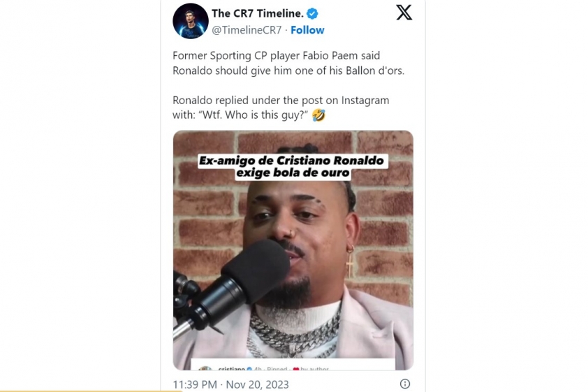This screenshot has height=392, width=588.
Task: Click the tweet info circle icon
Action: [405, 384]
